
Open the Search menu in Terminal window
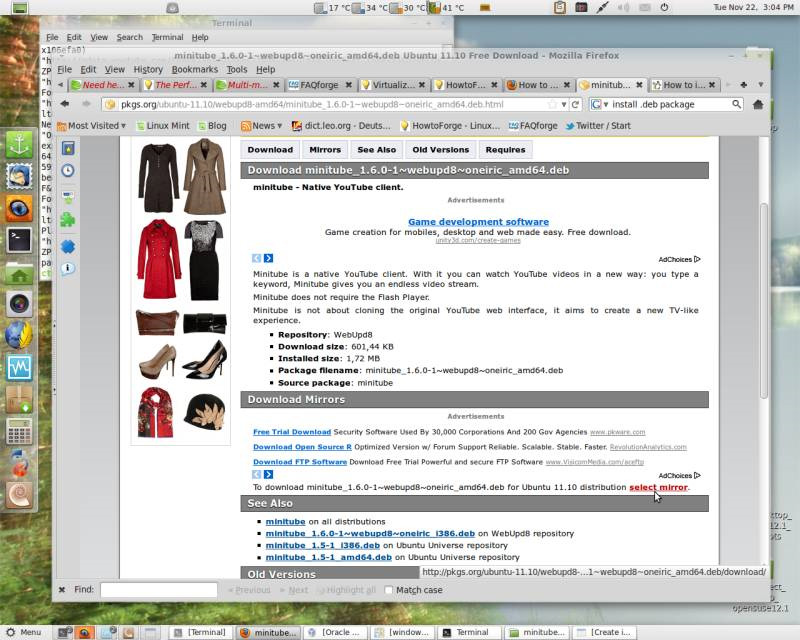[x=130, y=37]
